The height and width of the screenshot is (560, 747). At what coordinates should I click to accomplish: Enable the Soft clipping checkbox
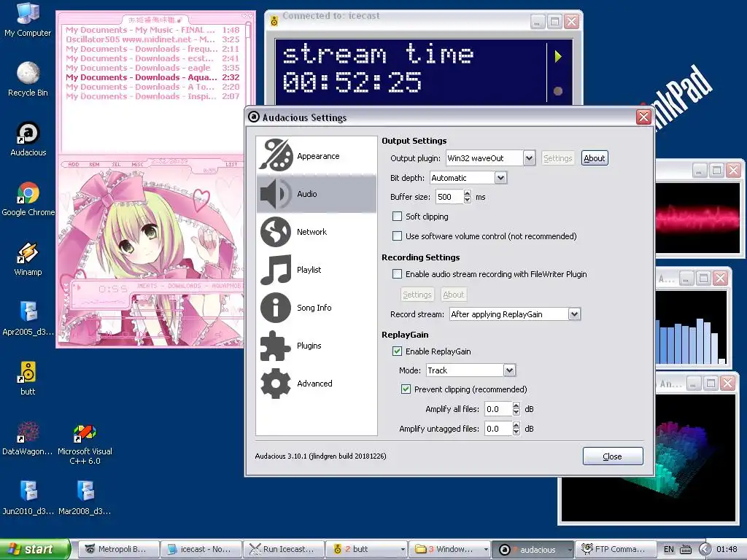[x=397, y=216]
